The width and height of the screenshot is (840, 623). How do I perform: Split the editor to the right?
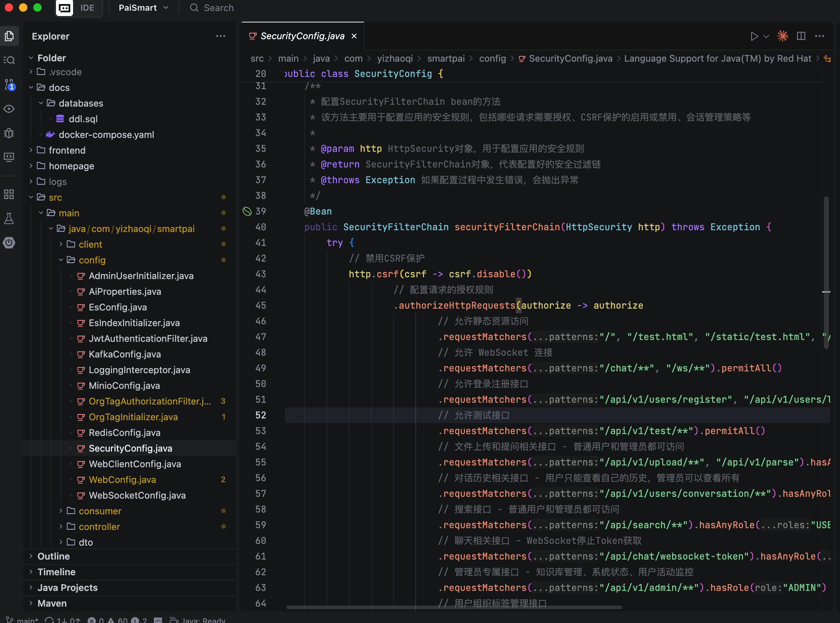pos(801,36)
